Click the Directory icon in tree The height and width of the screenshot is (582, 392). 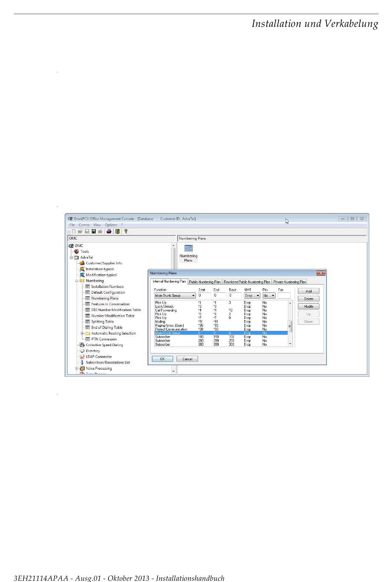pyautogui.click(x=82, y=351)
